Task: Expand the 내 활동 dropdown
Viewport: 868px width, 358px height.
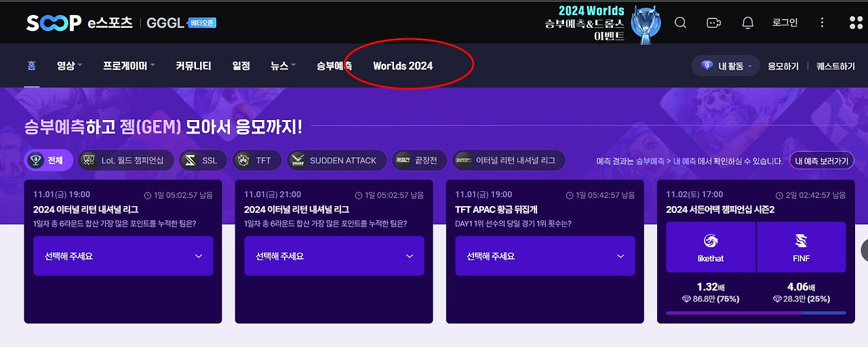Action: tap(725, 66)
